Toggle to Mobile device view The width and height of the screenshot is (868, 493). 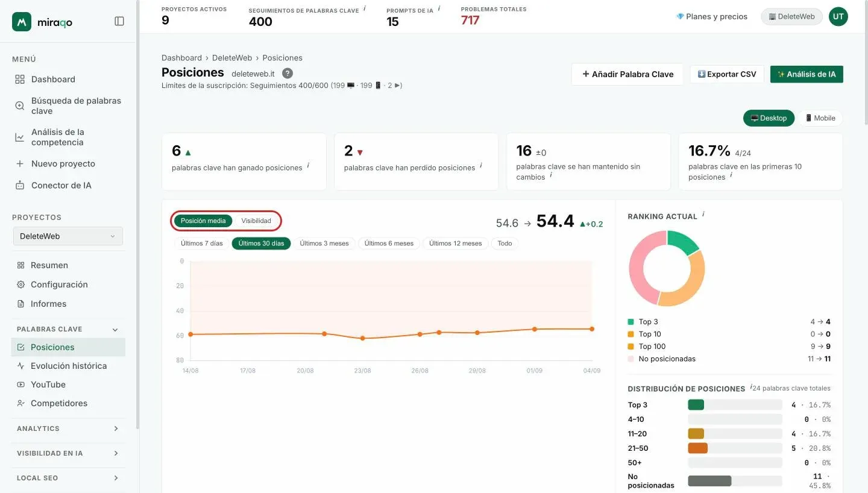[x=820, y=118]
